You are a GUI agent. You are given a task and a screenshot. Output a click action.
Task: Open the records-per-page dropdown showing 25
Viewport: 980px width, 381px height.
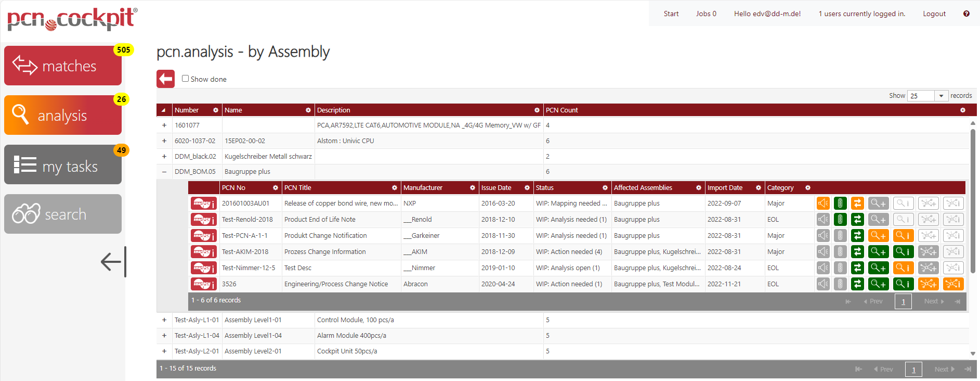(x=927, y=96)
